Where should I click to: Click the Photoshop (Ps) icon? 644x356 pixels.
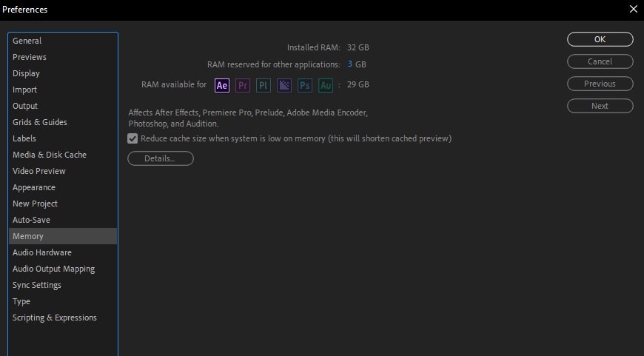coord(305,85)
